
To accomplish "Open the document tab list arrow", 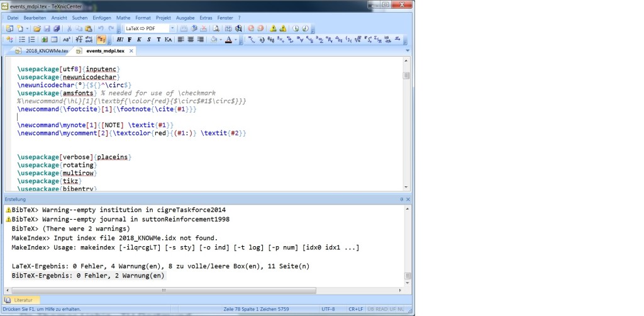I will tap(408, 50).
